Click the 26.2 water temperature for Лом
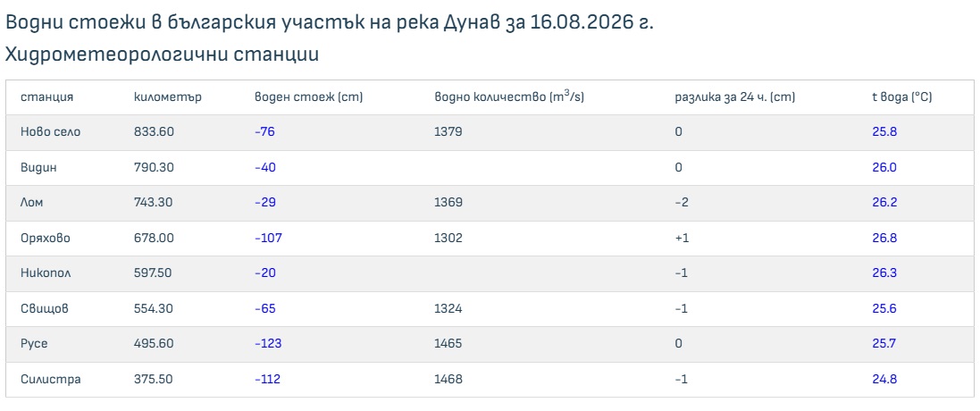 click(885, 203)
